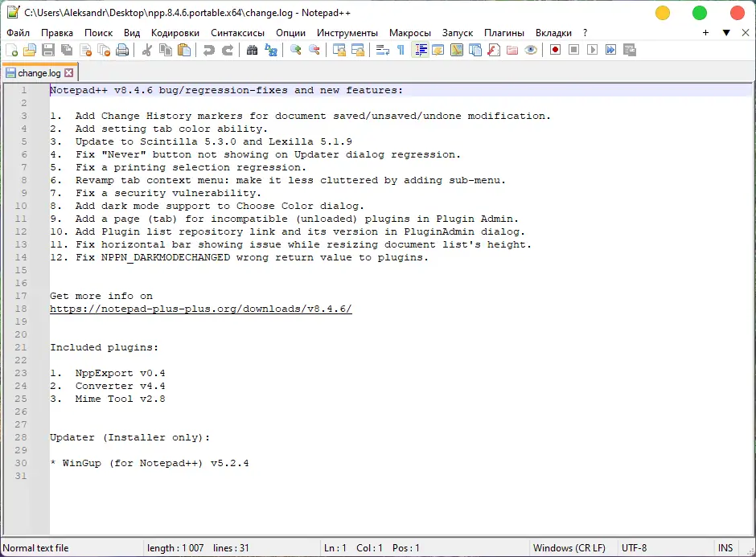Toggle the Word Wrap toolbar icon
The width and height of the screenshot is (756, 557).
click(382, 50)
